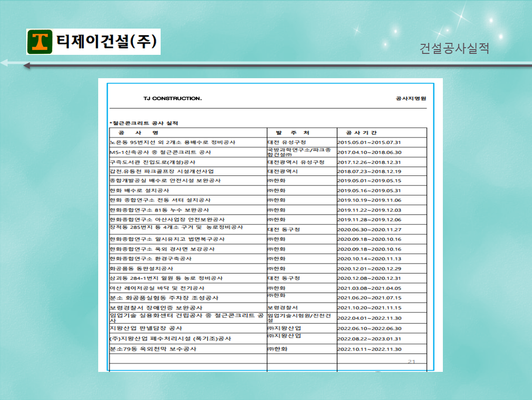Click the date '2021.03.08~2021.04.05'

(x=369, y=288)
